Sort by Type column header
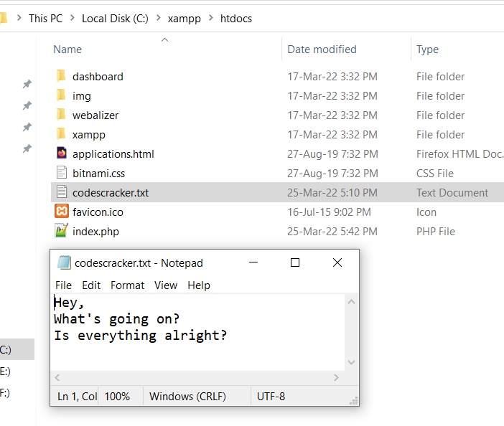The image size is (504, 426). point(427,49)
